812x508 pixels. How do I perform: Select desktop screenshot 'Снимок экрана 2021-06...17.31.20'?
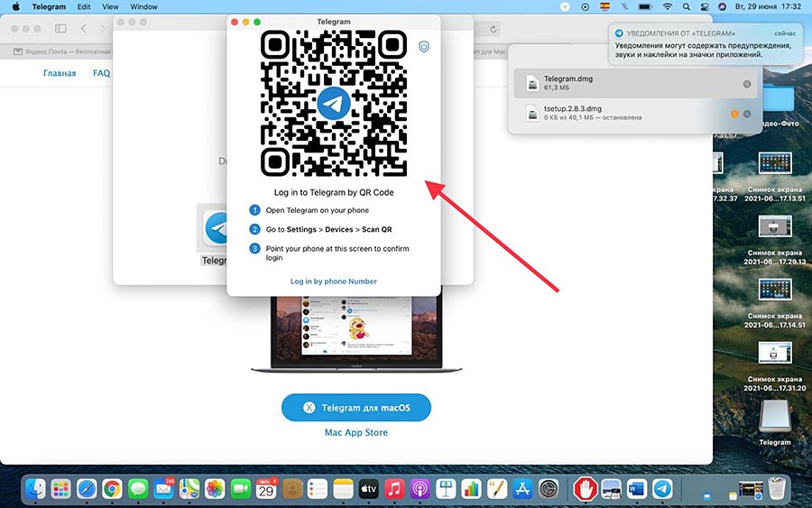(x=775, y=366)
